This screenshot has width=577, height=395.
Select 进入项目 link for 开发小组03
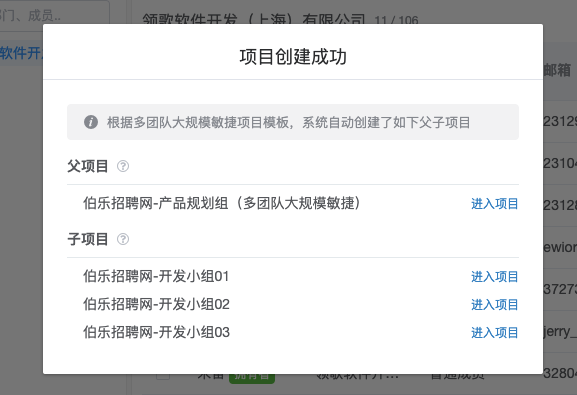point(495,332)
